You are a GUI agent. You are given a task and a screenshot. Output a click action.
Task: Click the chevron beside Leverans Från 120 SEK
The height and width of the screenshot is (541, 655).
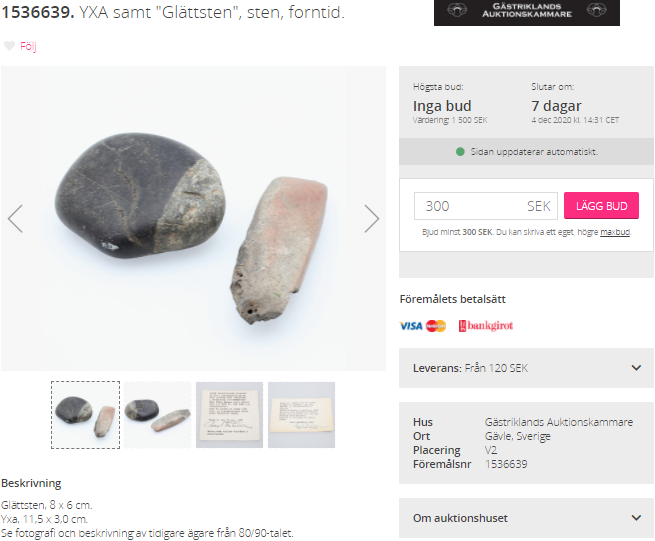point(636,368)
